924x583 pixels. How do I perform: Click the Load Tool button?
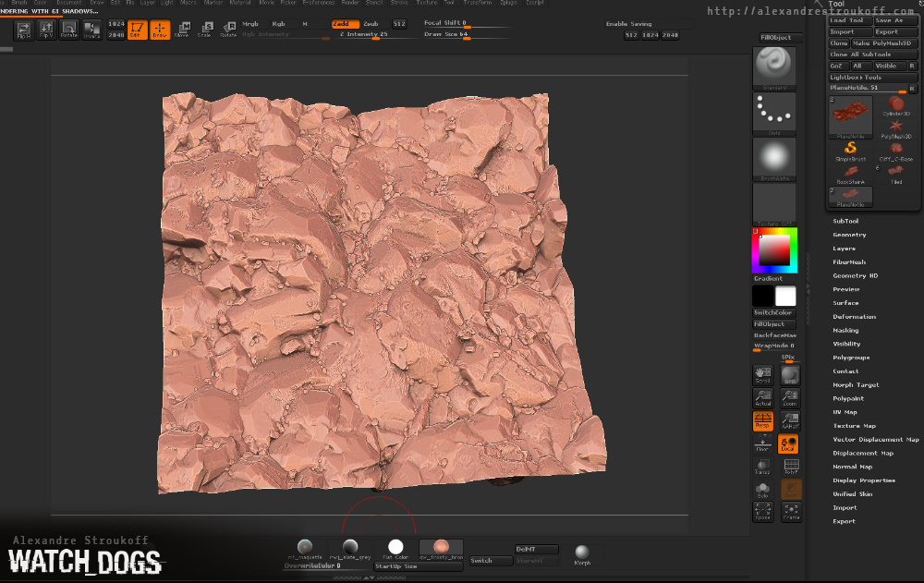coord(849,20)
